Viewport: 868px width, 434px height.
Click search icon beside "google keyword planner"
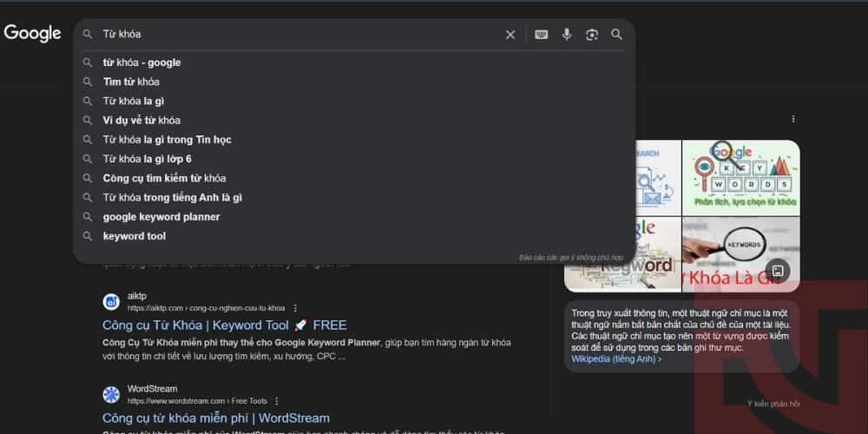pos(88,217)
